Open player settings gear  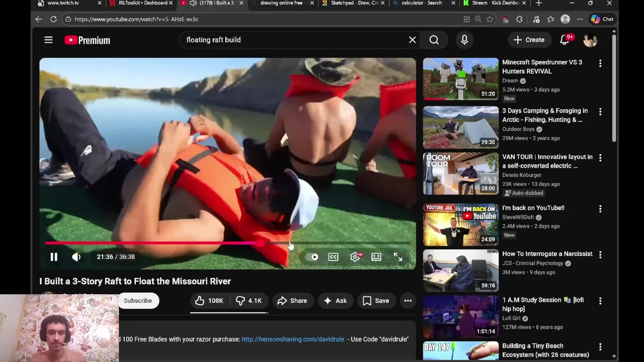[355, 257]
